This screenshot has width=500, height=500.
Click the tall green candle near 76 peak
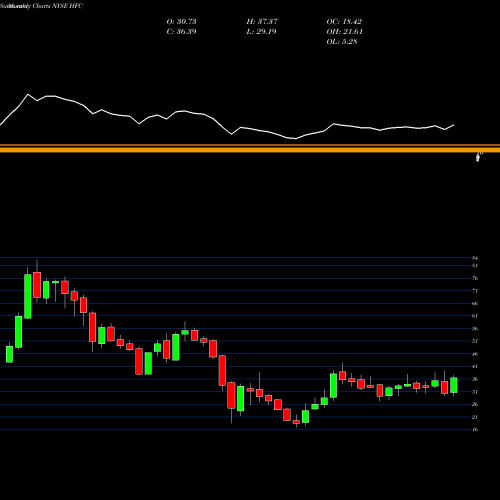[28, 296]
